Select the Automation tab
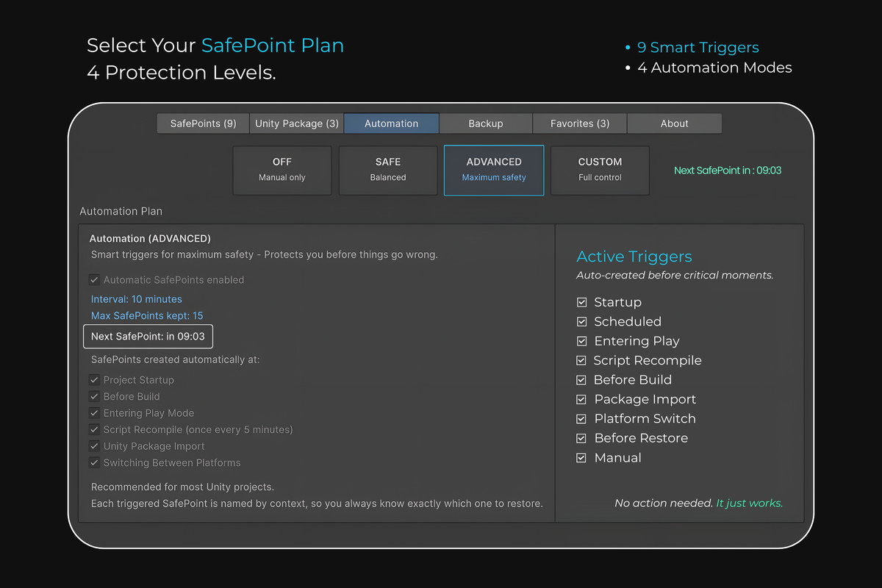 coord(391,123)
